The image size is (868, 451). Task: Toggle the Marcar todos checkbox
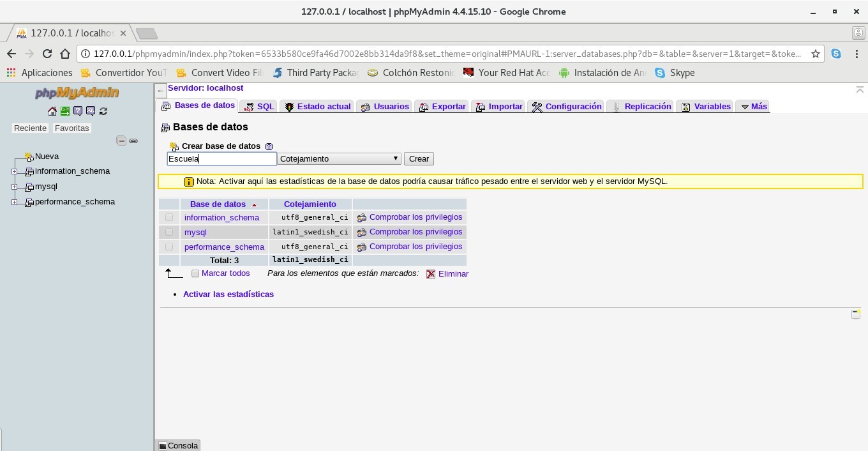195,273
